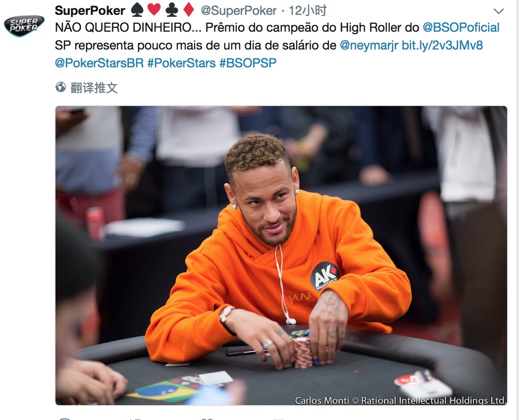Viewport: 519px width, 420px height.
Task: Click the black club suit emoji
Action: point(171,10)
